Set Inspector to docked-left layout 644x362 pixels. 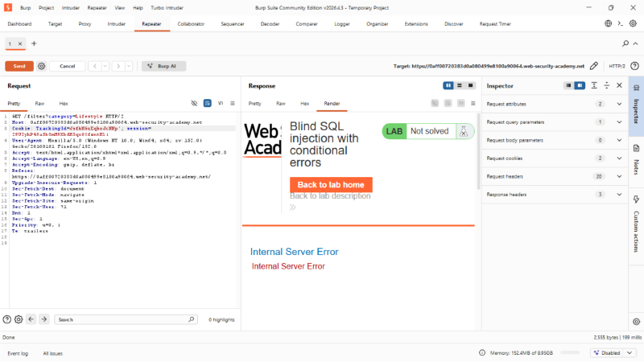(x=568, y=85)
